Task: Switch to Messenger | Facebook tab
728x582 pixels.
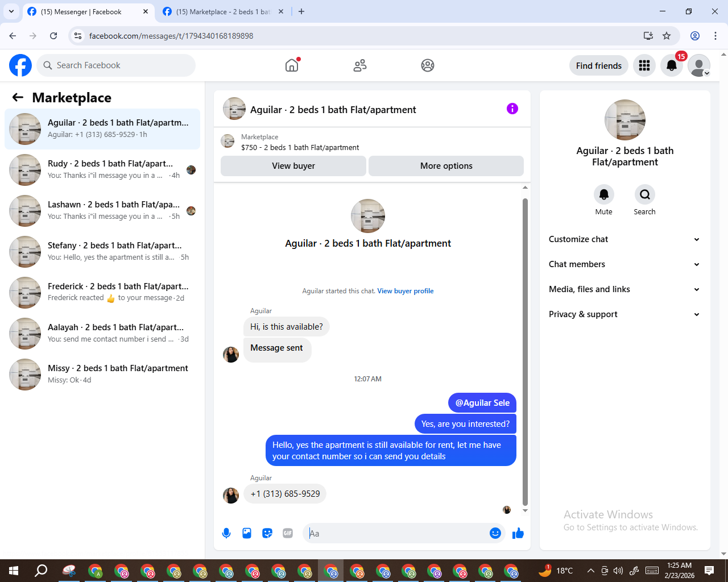Action: [88, 11]
